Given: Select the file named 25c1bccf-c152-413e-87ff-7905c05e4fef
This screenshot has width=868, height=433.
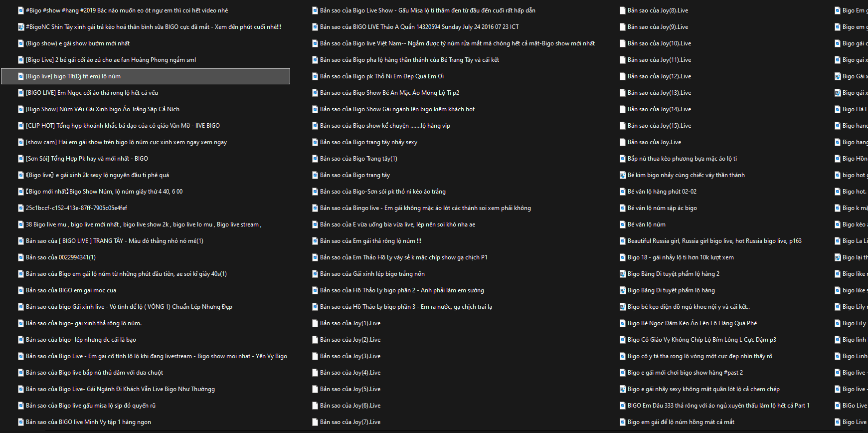Looking at the screenshot, I should (76, 208).
